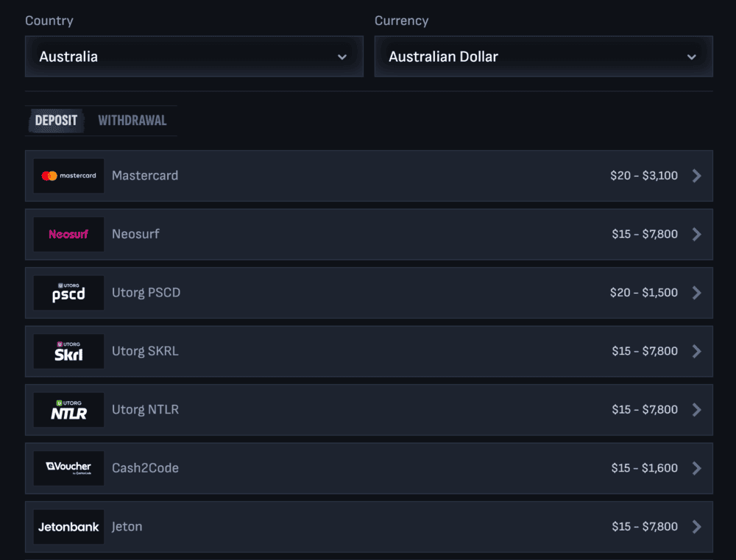Select the Neosurf logo
The height and width of the screenshot is (560, 736).
(x=68, y=234)
